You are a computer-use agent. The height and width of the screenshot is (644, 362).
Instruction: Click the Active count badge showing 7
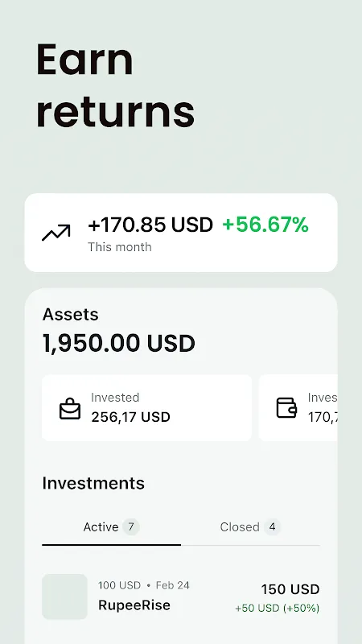[131, 526]
